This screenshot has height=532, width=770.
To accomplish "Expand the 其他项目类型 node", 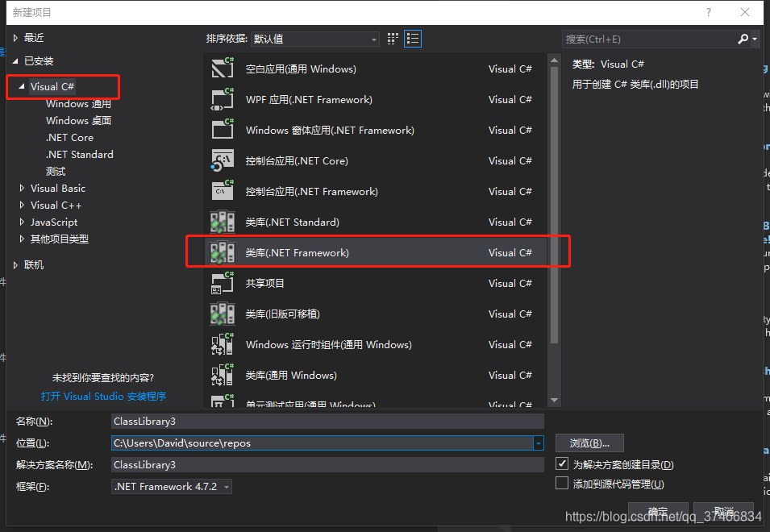I will (22, 239).
